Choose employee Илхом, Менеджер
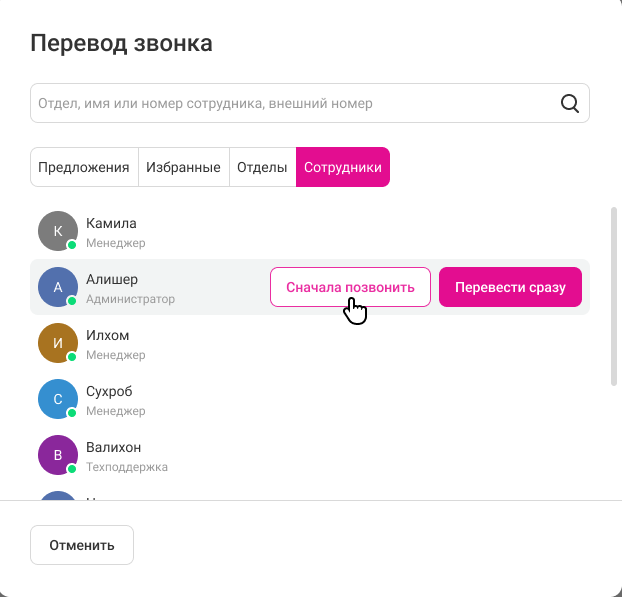Screen dimensions: 622x597 (310, 343)
